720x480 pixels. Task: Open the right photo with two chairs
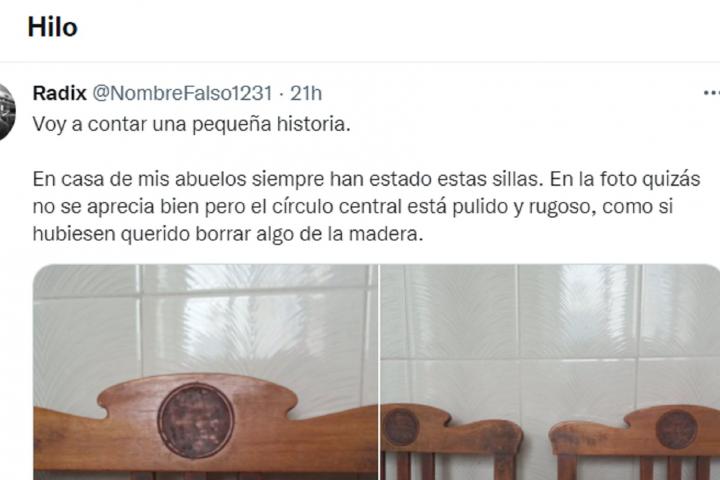coord(550,372)
